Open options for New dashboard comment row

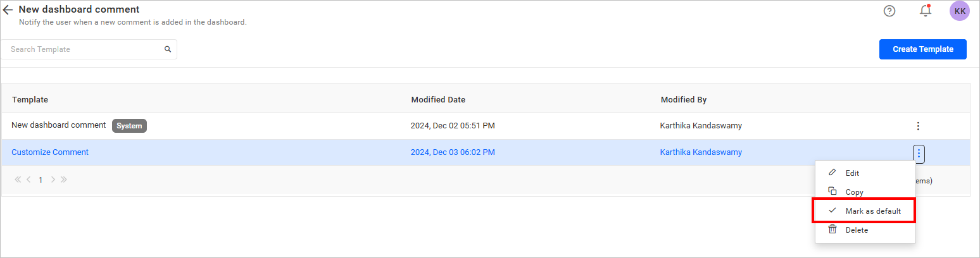coord(918,126)
